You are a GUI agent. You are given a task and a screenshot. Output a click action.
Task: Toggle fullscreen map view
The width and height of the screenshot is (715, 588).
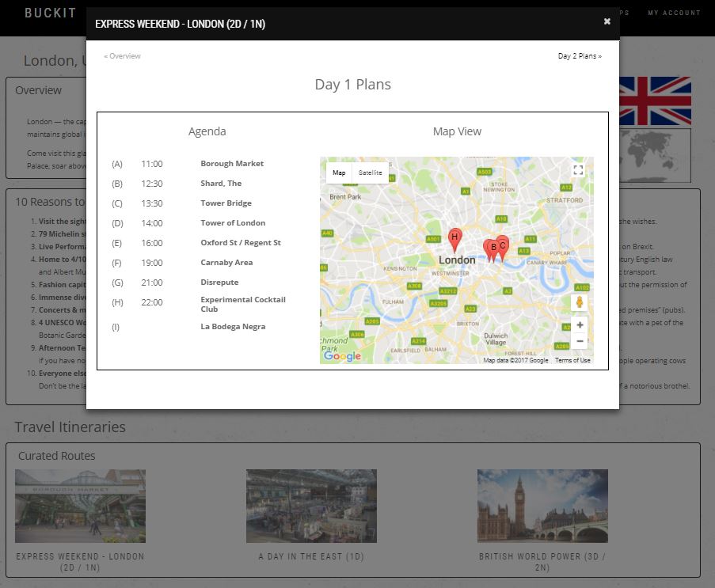coord(578,170)
